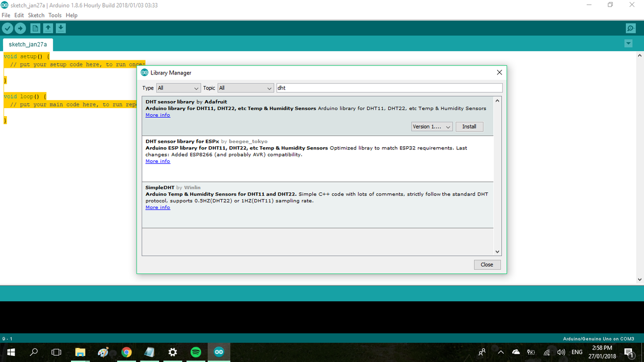Open Spotify from the taskbar
This screenshot has height=362, width=644.
[196, 352]
